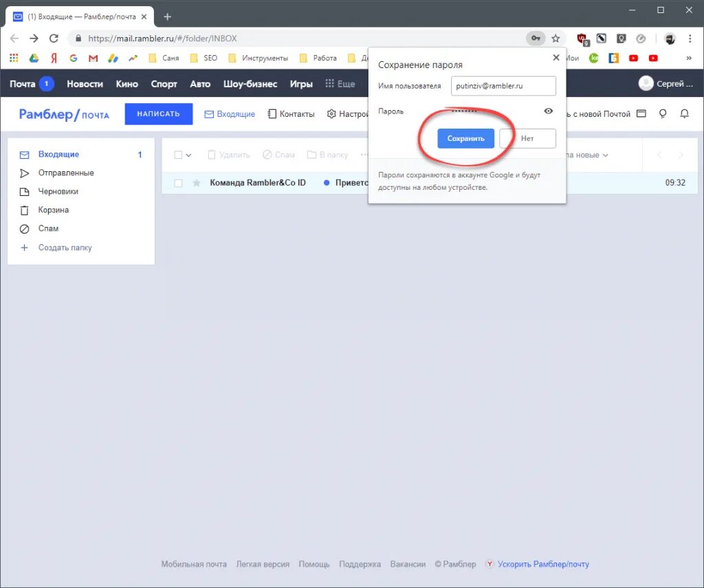Close the Входящие Рамблер/почта tab

tap(144, 17)
